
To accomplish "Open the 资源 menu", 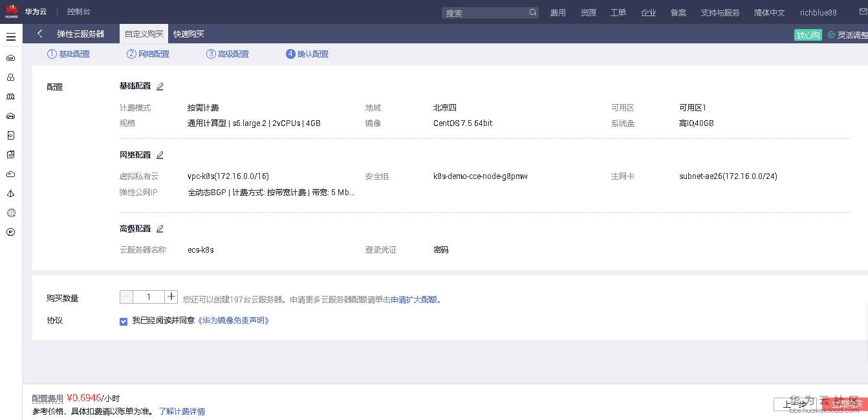I will [x=589, y=12].
